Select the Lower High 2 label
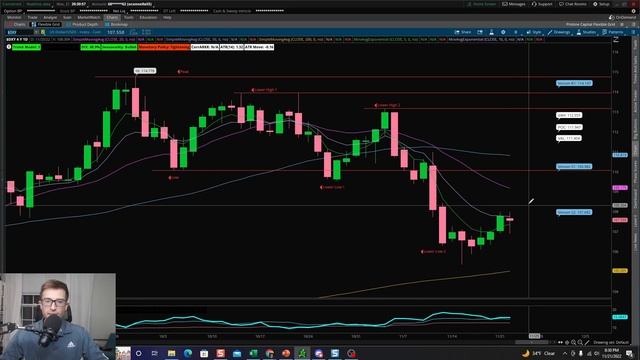 point(387,105)
